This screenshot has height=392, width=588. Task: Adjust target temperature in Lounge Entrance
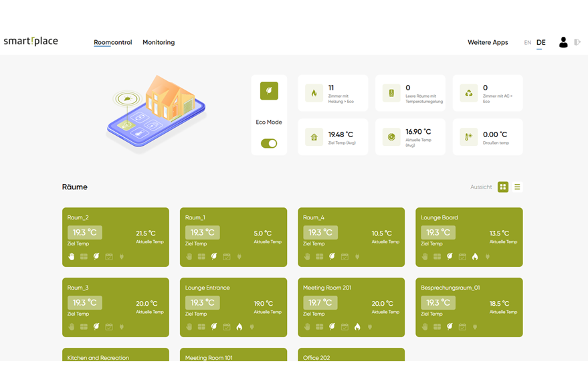pyautogui.click(x=203, y=303)
